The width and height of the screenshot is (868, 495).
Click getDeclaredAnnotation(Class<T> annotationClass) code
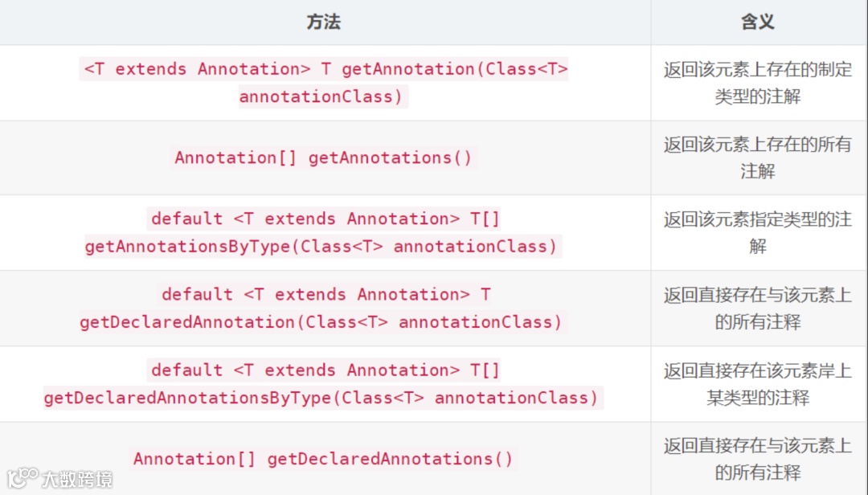coord(321,322)
